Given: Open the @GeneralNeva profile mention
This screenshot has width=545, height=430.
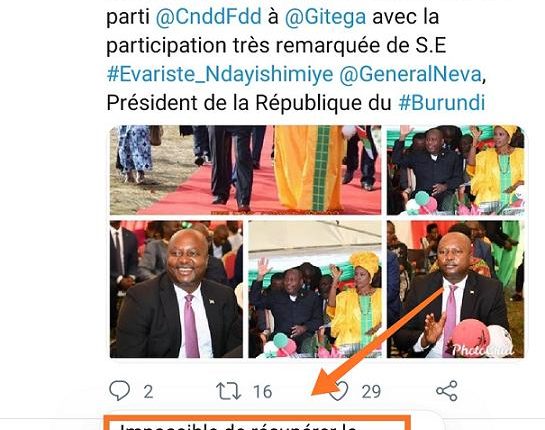Looking at the screenshot, I should tap(410, 74).
